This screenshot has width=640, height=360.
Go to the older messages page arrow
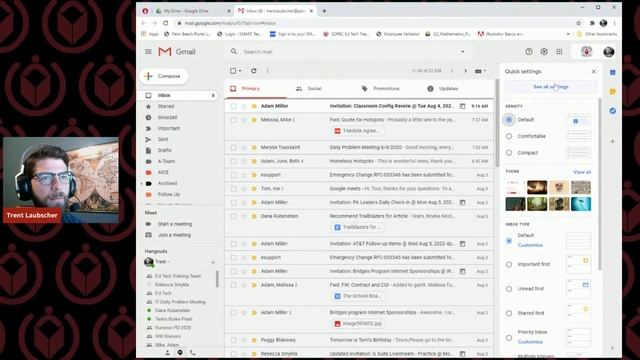(x=465, y=71)
